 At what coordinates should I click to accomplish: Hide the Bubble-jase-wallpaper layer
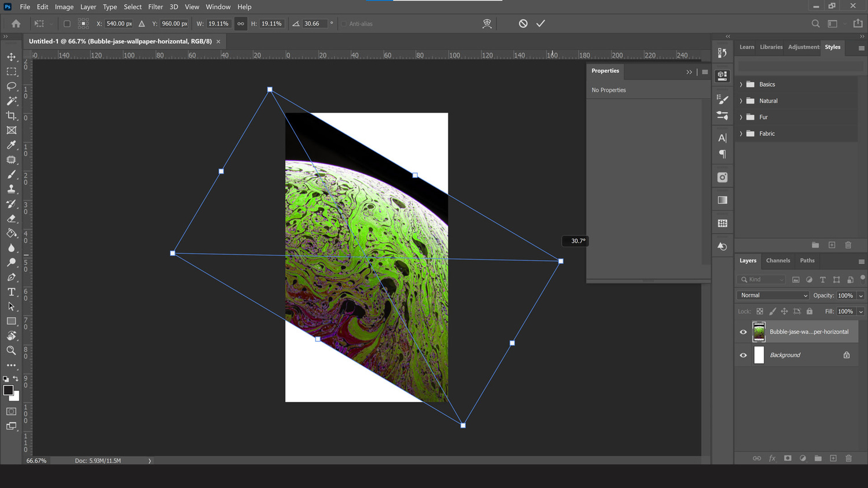[x=743, y=332]
